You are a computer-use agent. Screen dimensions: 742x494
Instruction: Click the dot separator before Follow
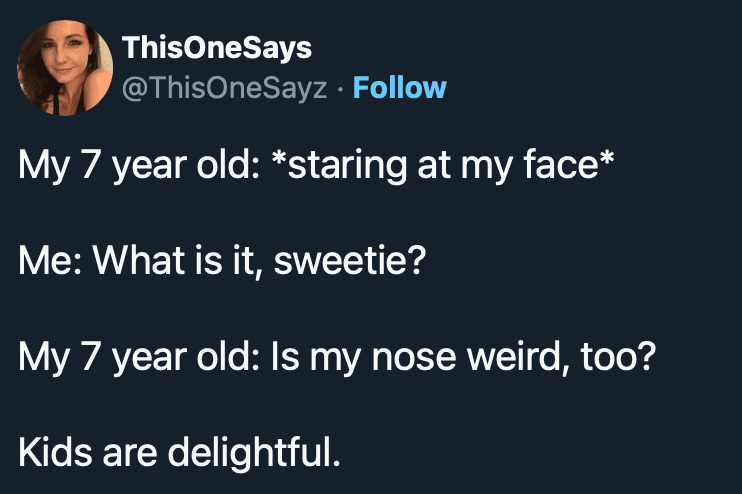(x=336, y=88)
